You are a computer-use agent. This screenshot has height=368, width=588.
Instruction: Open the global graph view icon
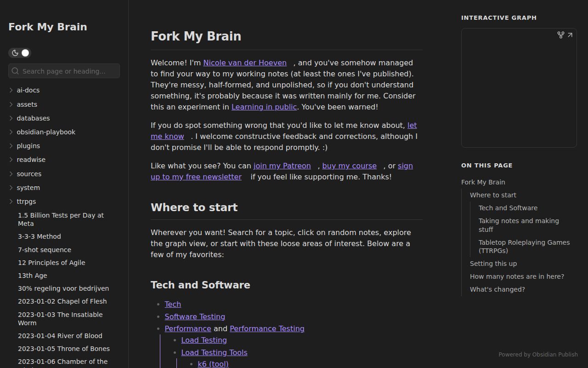click(x=560, y=35)
